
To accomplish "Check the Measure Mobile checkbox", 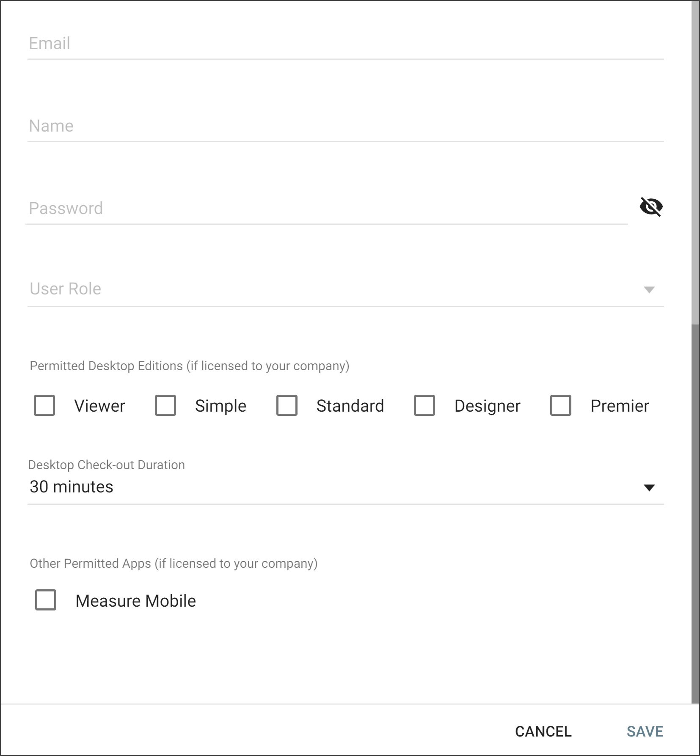I will pos(46,600).
